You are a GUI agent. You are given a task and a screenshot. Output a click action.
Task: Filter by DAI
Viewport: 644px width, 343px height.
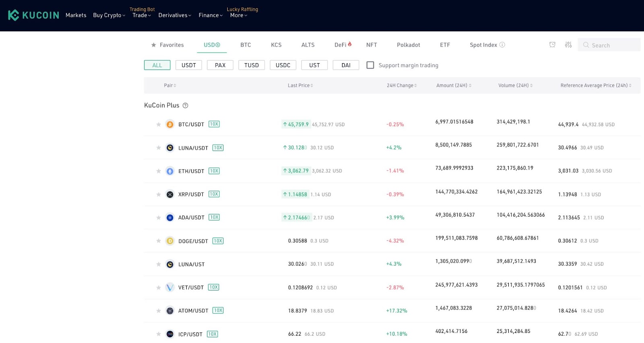[346, 65]
